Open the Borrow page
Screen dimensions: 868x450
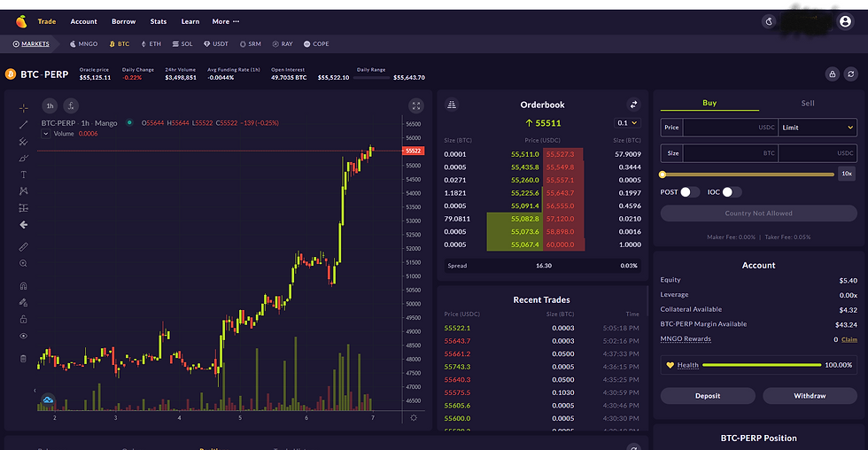tap(123, 21)
